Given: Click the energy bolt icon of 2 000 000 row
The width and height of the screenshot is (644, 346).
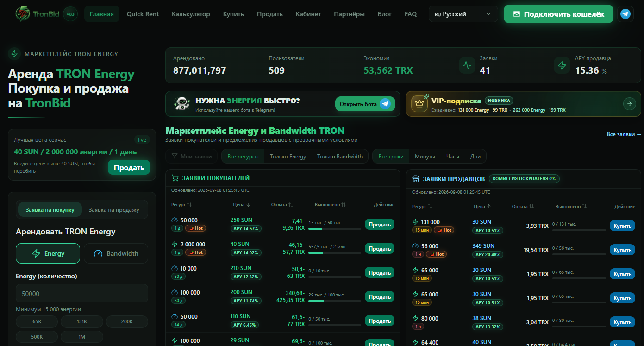Looking at the screenshot, I should [175, 244].
